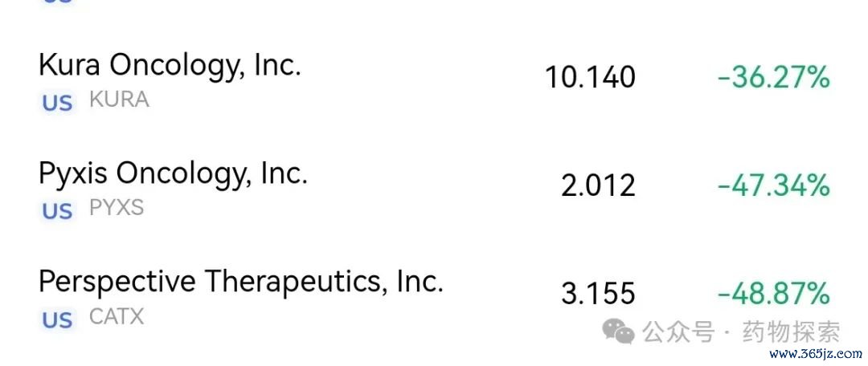Tap the US badge beside PYXS
The height and width of the screenshot is (366, 868).
pyautogui.click(x=58, y=212)
